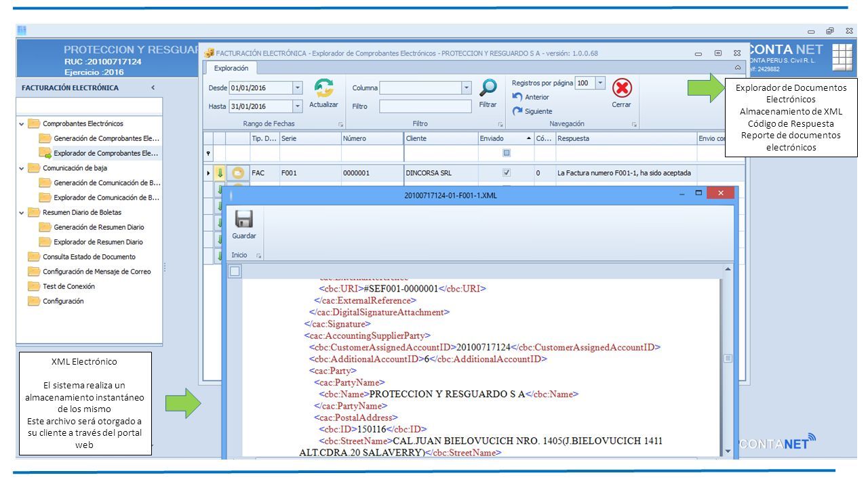Click Rango de Fechas group launcher icon
This screenshot has height=488, width=868.
click(x=341, y=125)
